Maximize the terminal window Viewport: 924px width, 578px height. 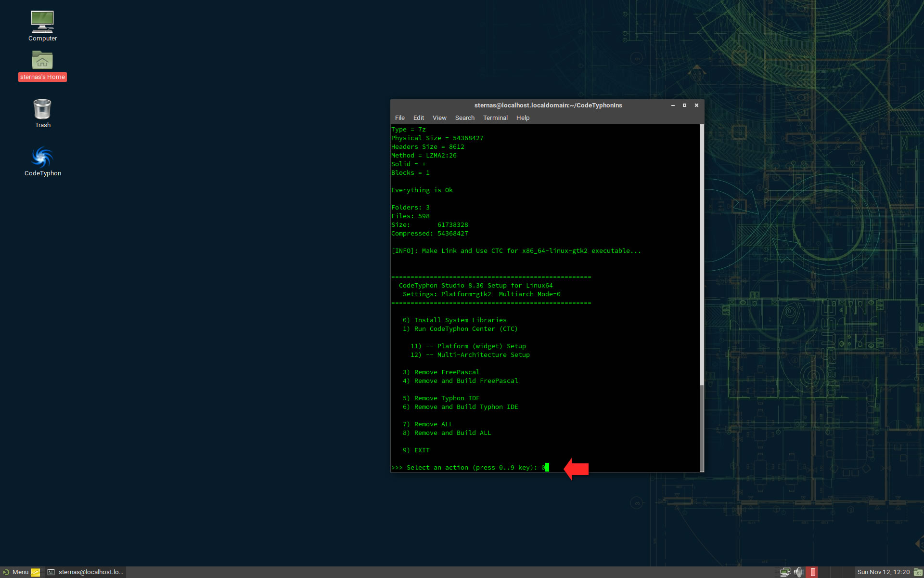(x=684, y=105)
